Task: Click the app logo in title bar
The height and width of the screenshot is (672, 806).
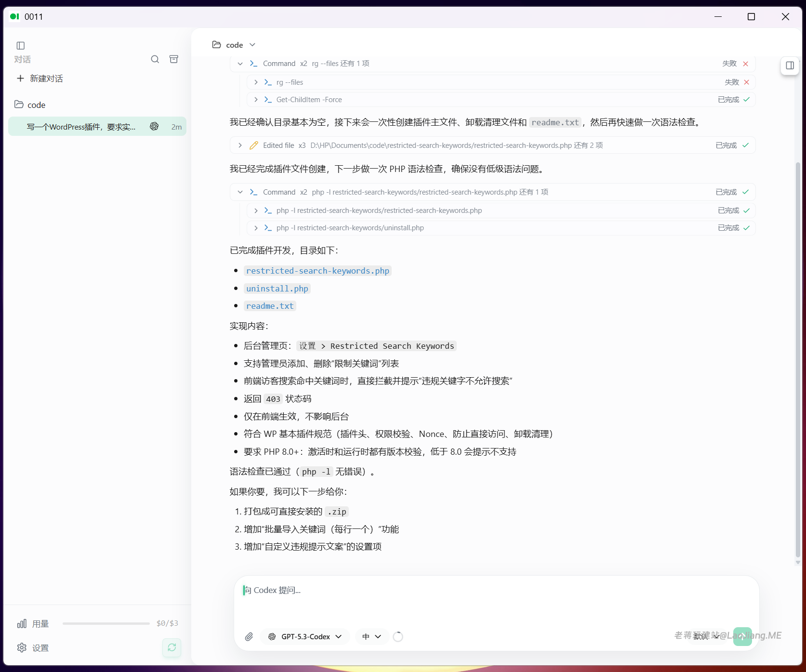Action: coord(14,16)
